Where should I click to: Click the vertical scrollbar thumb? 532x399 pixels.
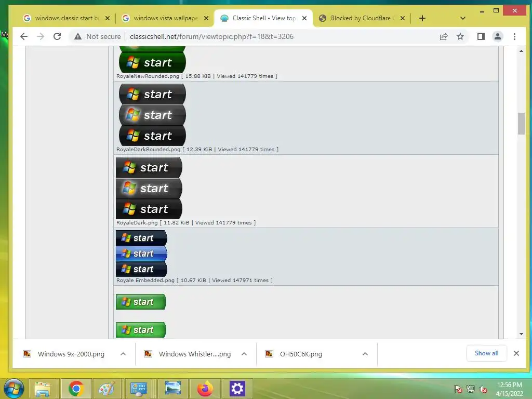tap(521, 124)
